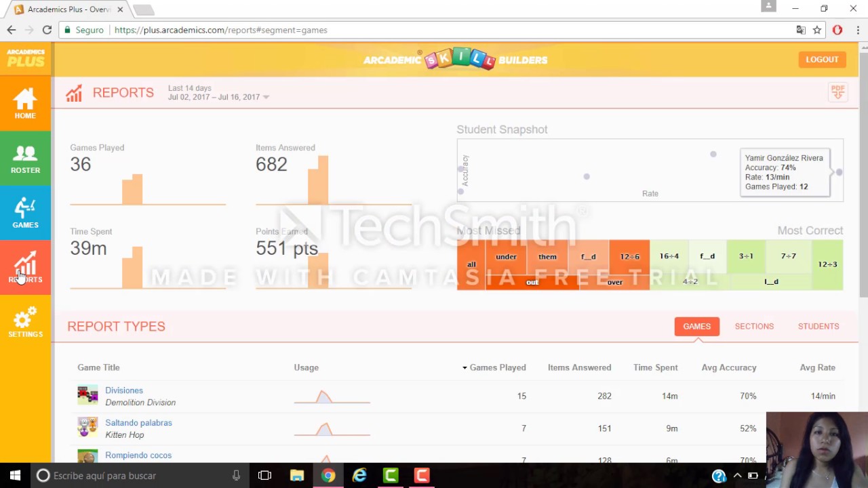The image size is (868, 488).
Task: Click the Divisiones usage sparkline
Action: coord(332,396)
